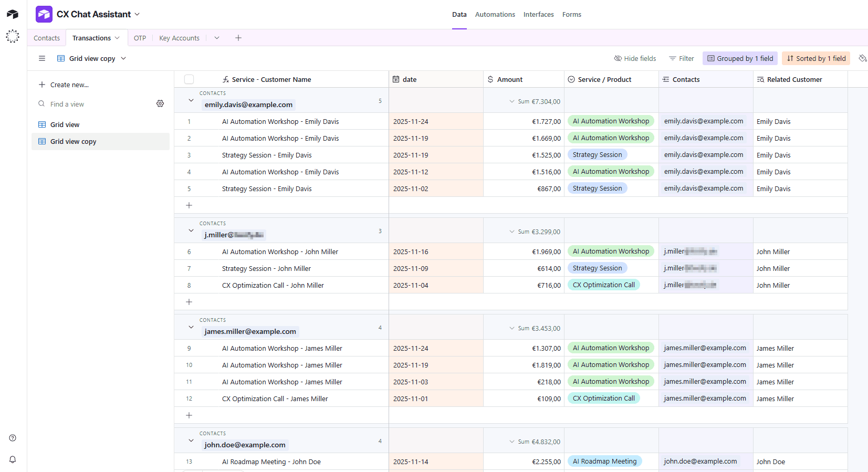This screenshot has height=472, width=868.
Task: Select Grid view in sidebar
Action: (65, 124)
